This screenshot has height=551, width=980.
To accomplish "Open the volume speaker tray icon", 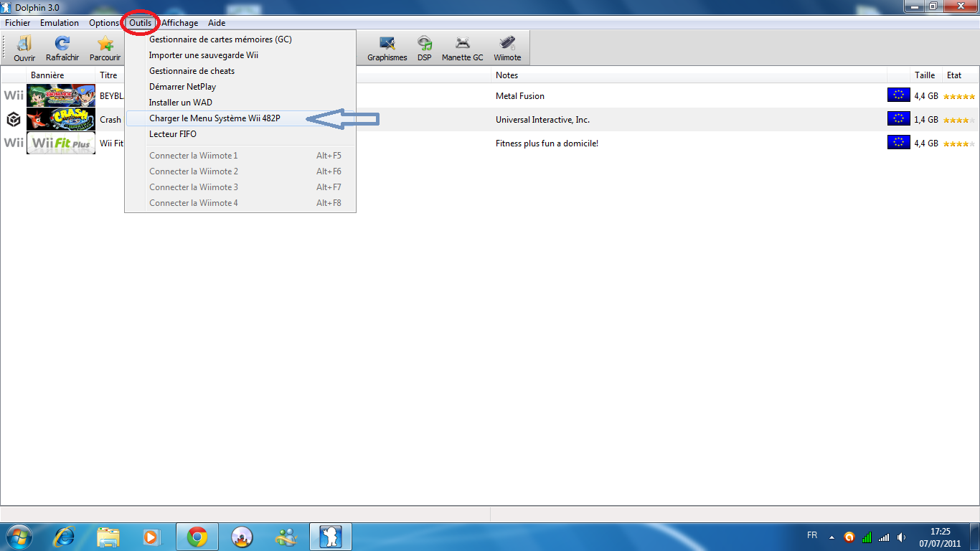I will tap(901, 537).
